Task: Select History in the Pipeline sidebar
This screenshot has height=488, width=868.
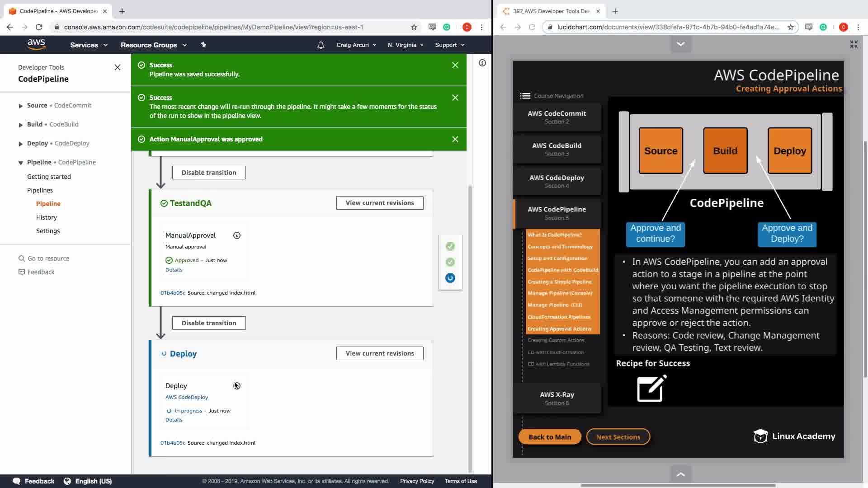Action: (47, 217)
